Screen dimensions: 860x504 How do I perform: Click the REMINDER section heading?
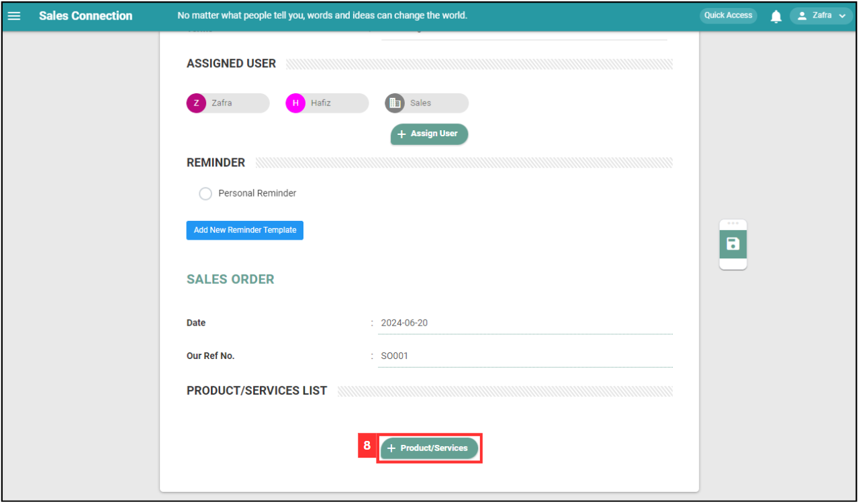(x=216, y=162)
